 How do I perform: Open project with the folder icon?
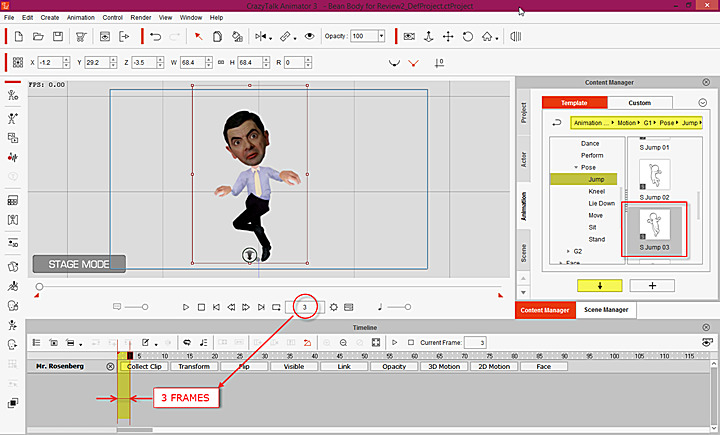(38, 37)
